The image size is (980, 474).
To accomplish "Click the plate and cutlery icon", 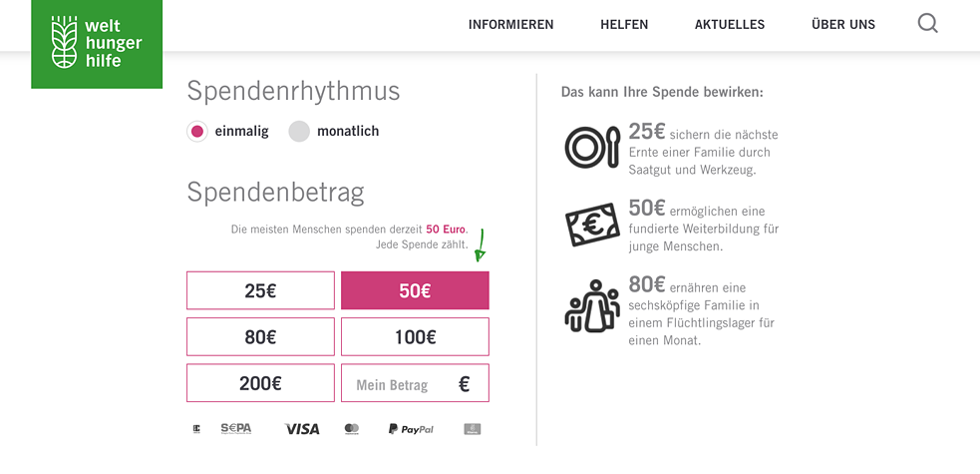I will pyautogui.click(x=593, y=147).
